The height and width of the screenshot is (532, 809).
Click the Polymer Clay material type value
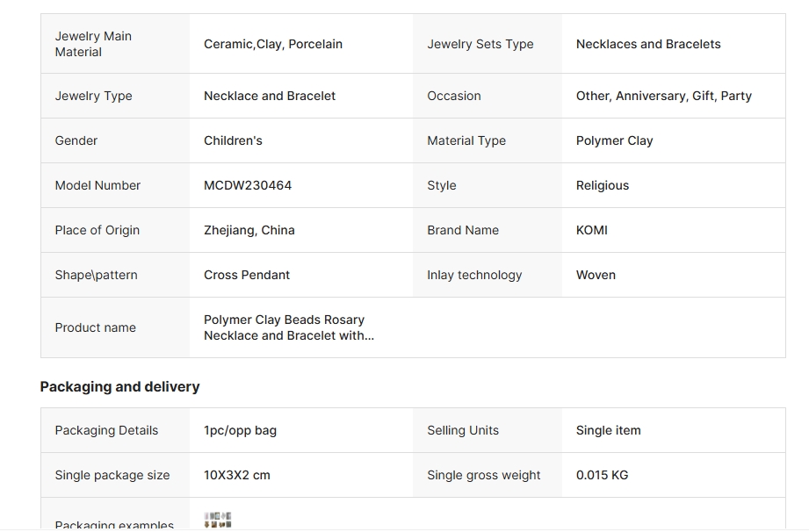tap(615, 140)
